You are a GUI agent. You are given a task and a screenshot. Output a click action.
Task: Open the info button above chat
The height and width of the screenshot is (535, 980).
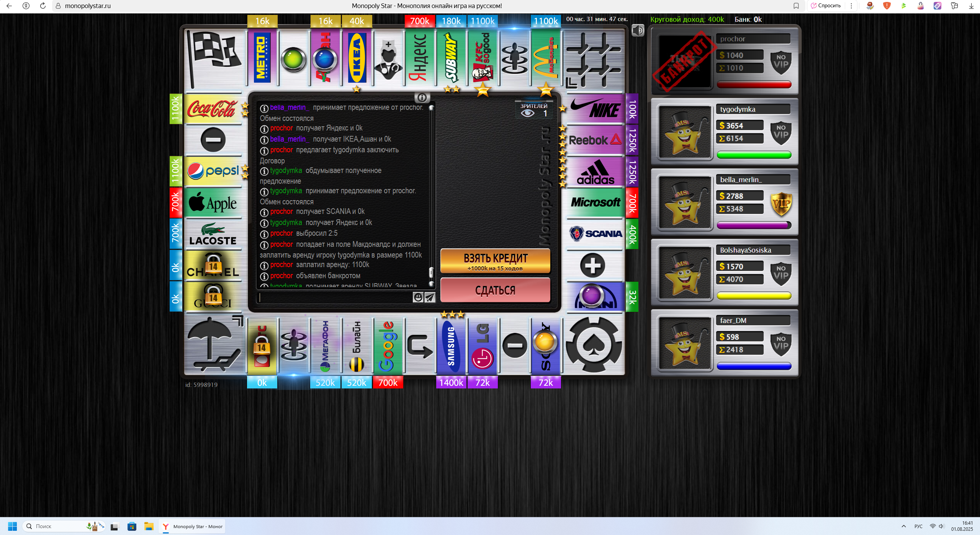pyautogui.click(x=422, y=98)
